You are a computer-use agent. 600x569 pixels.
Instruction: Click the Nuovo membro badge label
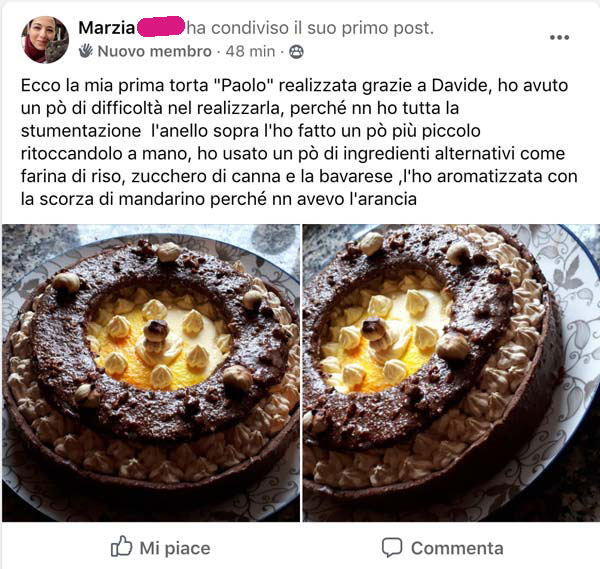[155, 51]
